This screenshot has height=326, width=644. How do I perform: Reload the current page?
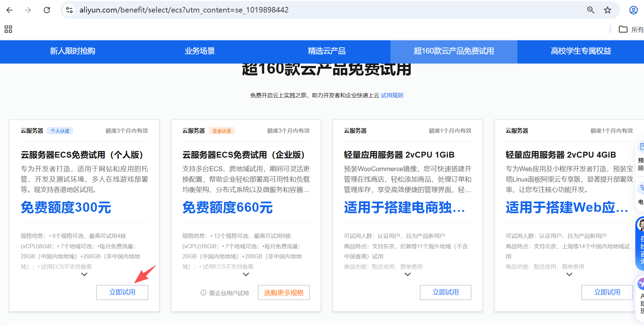click(x=47, y=10)
